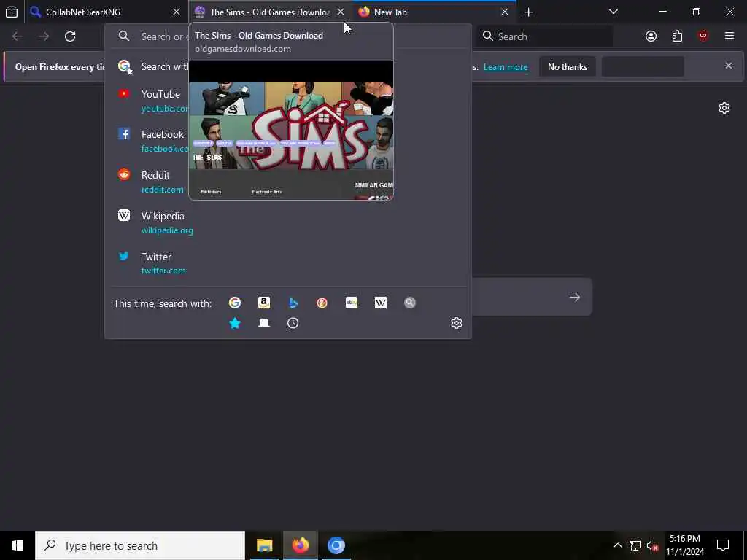Image resolution: width=747 pixels, height=560 pixels.
Task: Open the Extensions panel
Action: click(x=677, y=36)
